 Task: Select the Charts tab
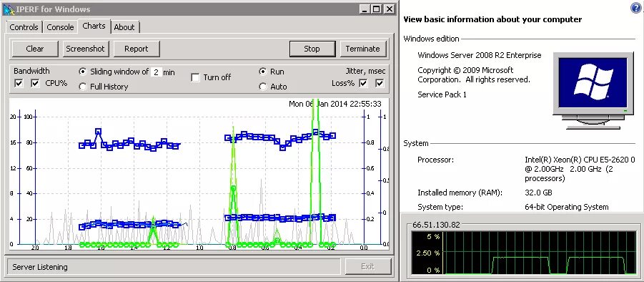pos(94,26)
